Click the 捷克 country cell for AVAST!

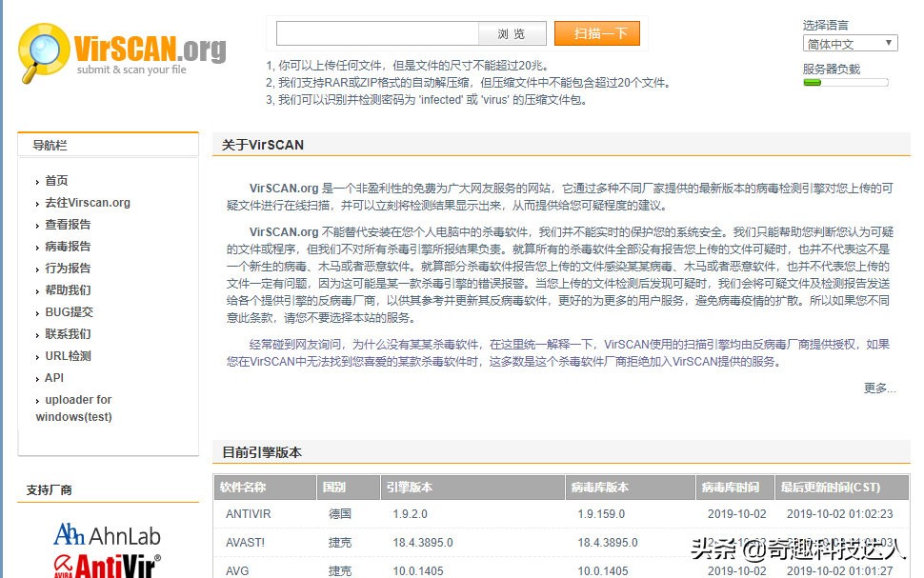click(x=340, y=543)
